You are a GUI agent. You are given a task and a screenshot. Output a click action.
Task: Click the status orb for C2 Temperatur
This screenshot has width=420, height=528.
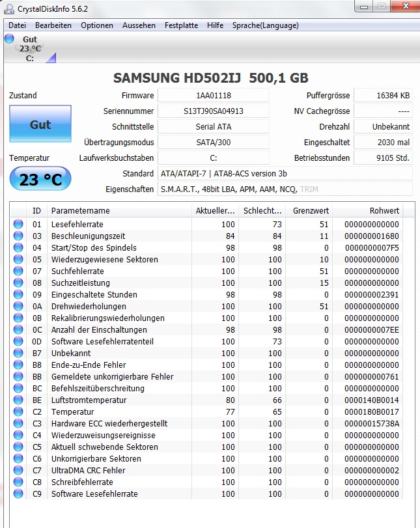click(x=18, y=411)
